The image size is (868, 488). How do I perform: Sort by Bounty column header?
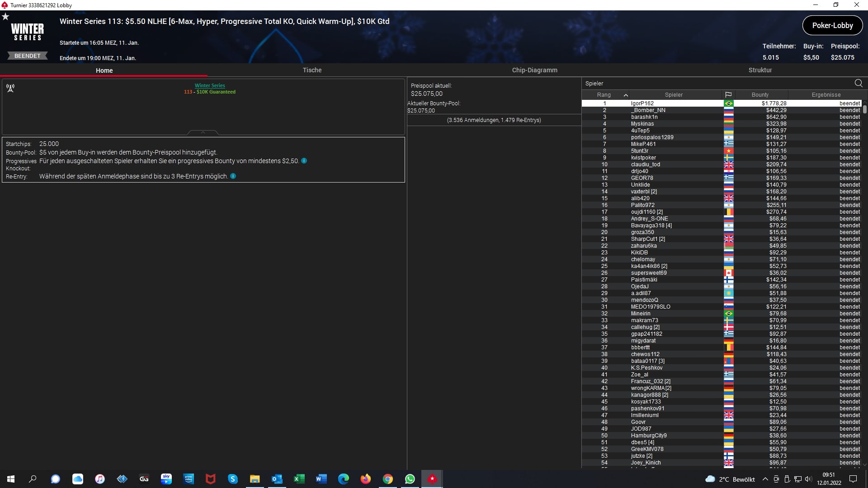click(759, 95)
